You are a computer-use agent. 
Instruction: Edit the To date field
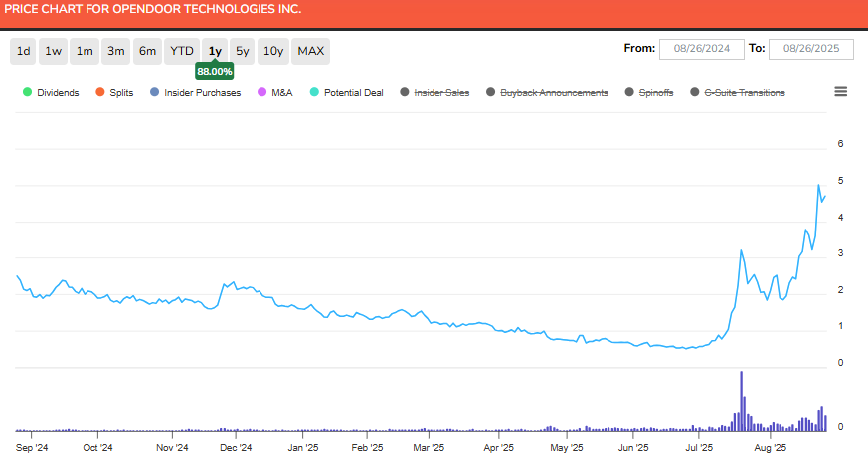click(811, 49)
